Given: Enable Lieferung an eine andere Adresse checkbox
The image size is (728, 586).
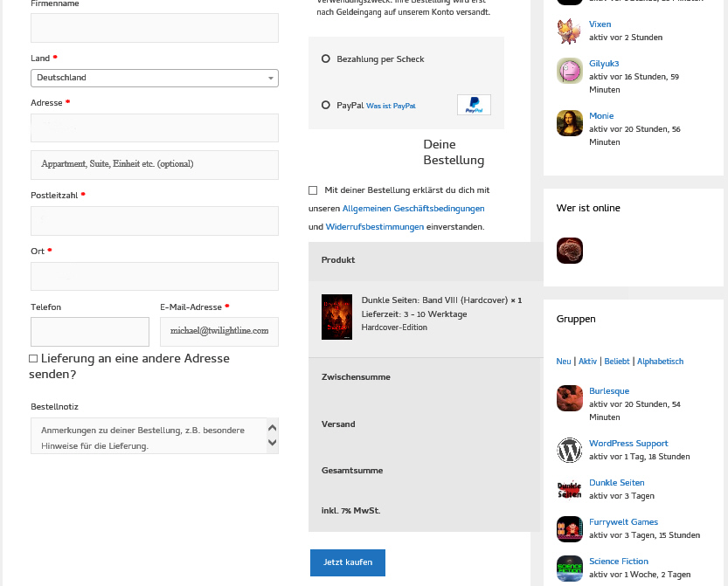Looking at the screenshot, I should click(33, 359).
